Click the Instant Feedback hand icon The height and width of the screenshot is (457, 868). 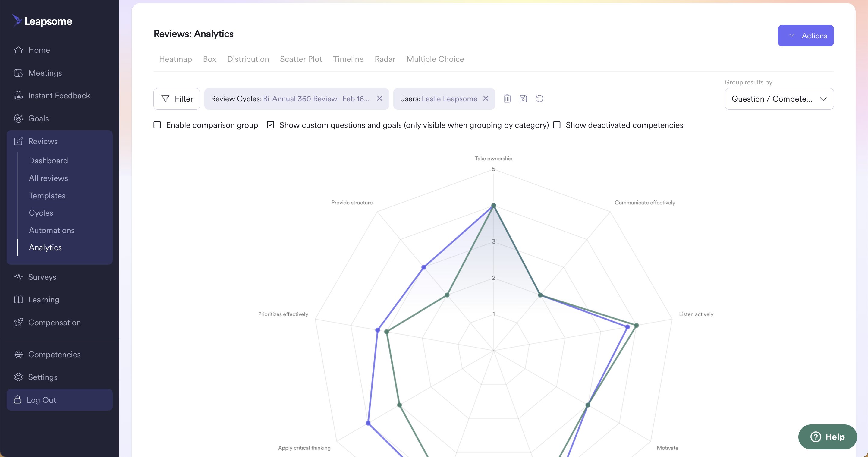18,95
